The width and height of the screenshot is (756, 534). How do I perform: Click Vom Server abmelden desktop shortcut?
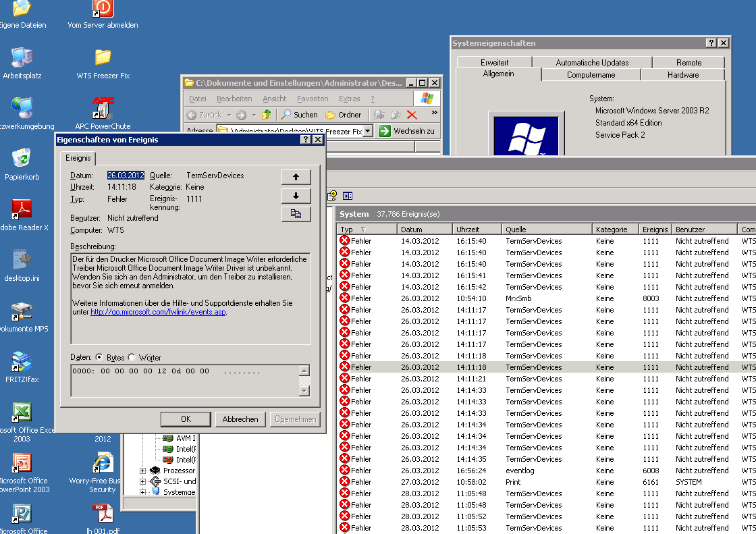point(103,14)
